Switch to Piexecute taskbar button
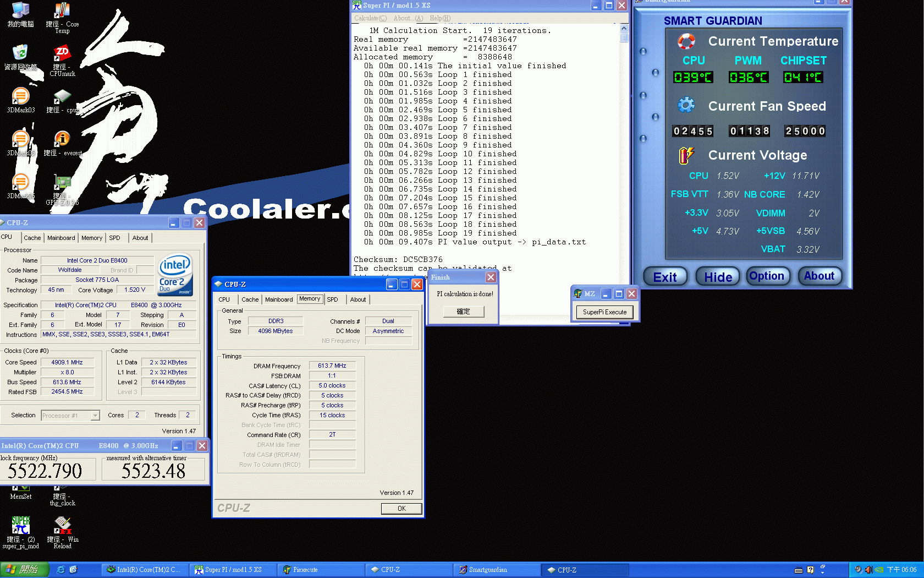 pyautogui.click(x=321, y=570)
